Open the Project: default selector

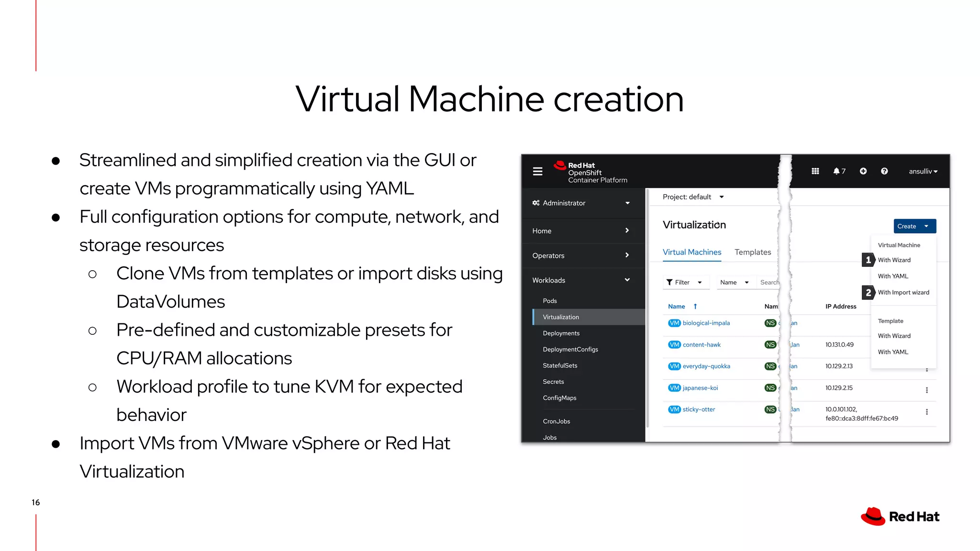(x=693, y=197)
